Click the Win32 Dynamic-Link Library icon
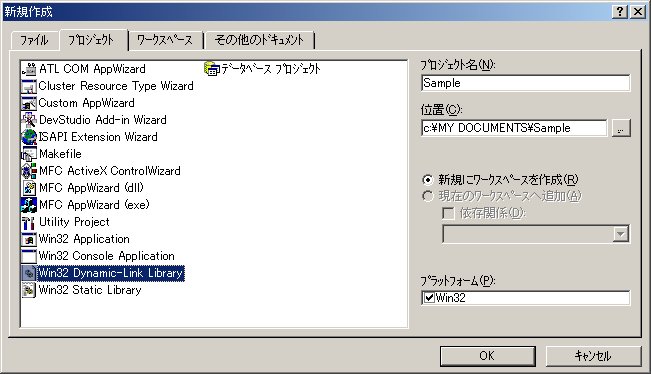The height and width of the screenshot is (374, 651). [29, 273]
